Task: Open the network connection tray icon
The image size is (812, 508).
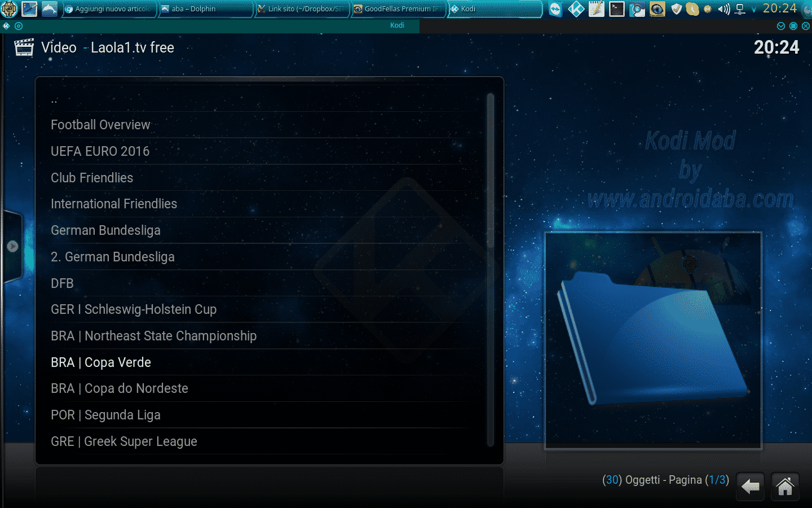Action: (x=740, y=9)
